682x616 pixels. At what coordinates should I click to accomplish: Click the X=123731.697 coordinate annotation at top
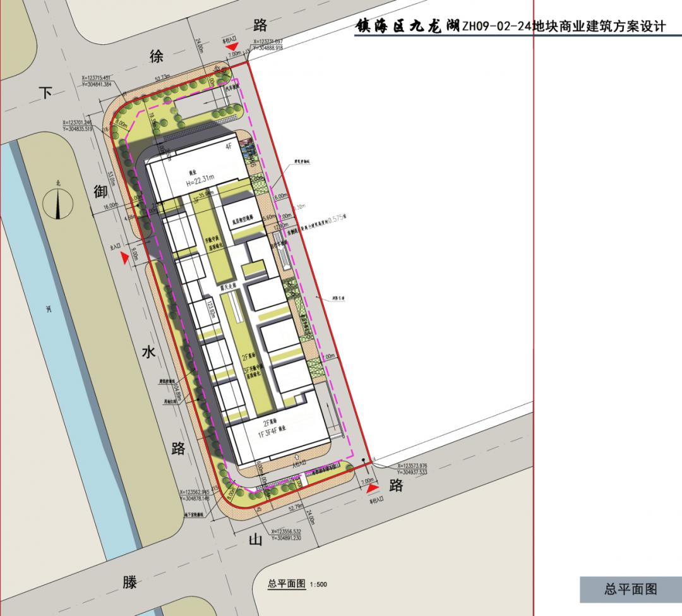pos(268,42)
